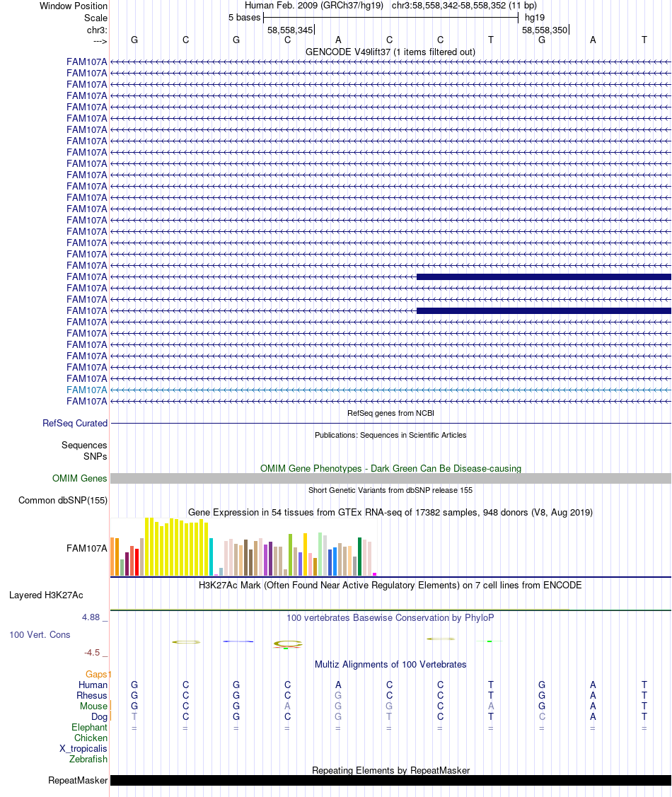Click the hg19 label beside the scale bar
Viewport: 672px width, 797px height.
(534, 17)
